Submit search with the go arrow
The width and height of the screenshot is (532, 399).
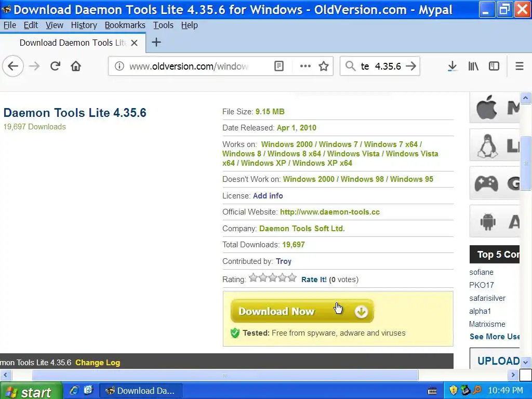[411, 66]
